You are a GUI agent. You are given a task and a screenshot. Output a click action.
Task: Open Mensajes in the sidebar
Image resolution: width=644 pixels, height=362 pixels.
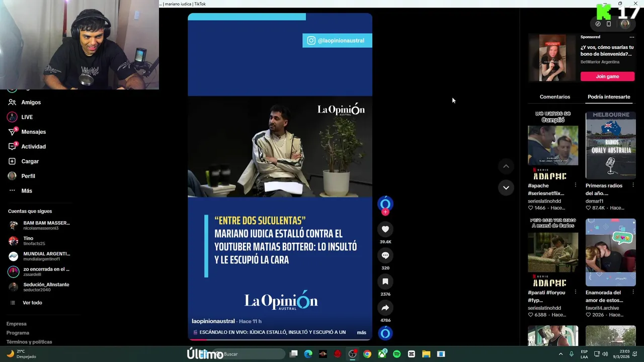click(x=27, y=132)
